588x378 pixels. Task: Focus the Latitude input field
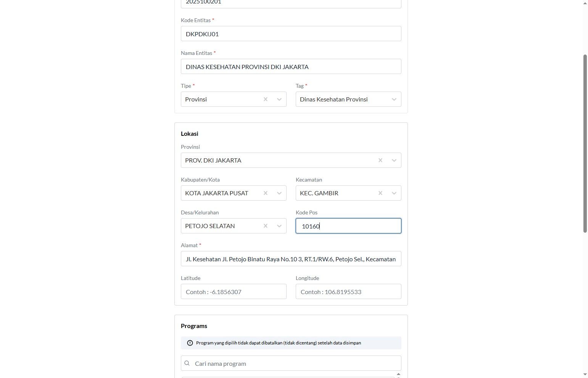(x=234, y=291)
